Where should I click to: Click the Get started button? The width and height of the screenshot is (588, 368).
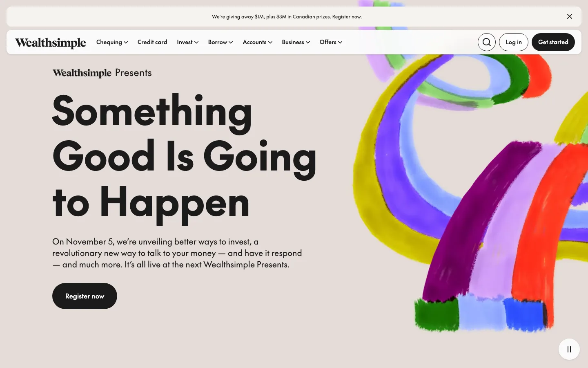(553, 42)
